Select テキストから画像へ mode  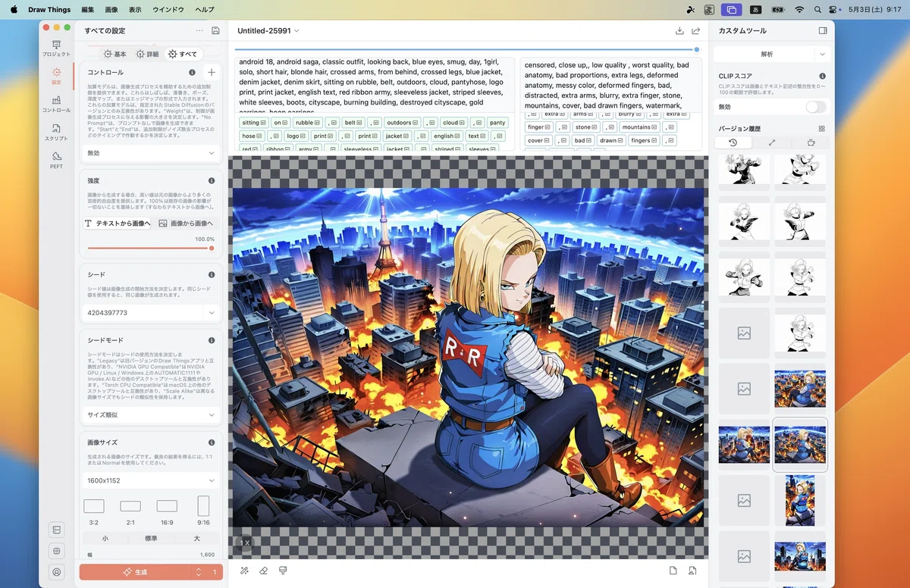click(118, 224)
